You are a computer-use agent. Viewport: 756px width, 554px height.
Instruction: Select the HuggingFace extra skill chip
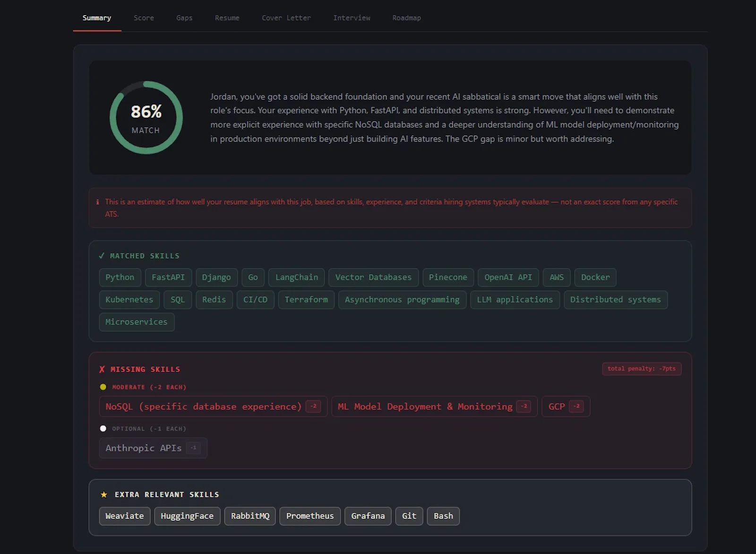coord(187,516)
